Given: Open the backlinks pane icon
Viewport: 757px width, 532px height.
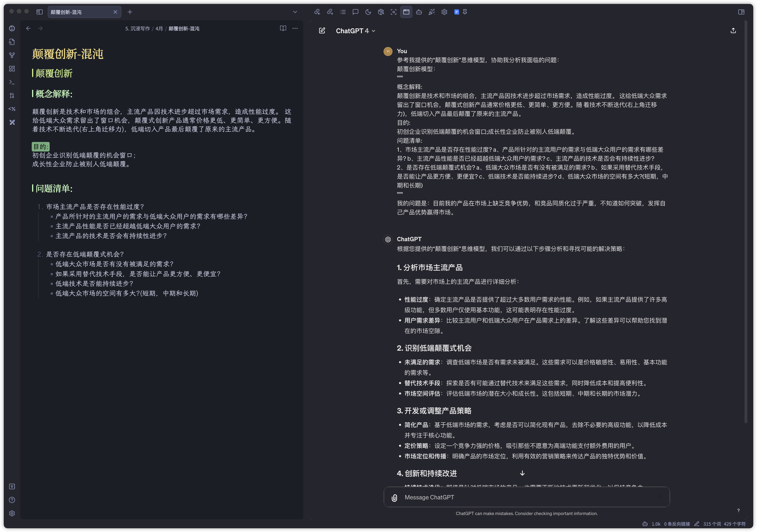Looking at the screenshot, I should [x=317, y=12].
